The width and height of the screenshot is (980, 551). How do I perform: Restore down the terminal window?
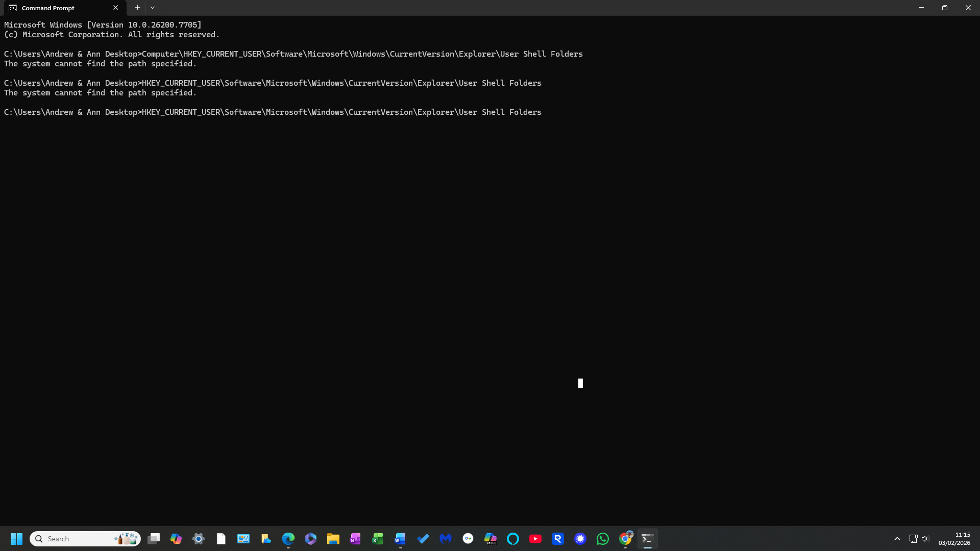click(945, 8)
